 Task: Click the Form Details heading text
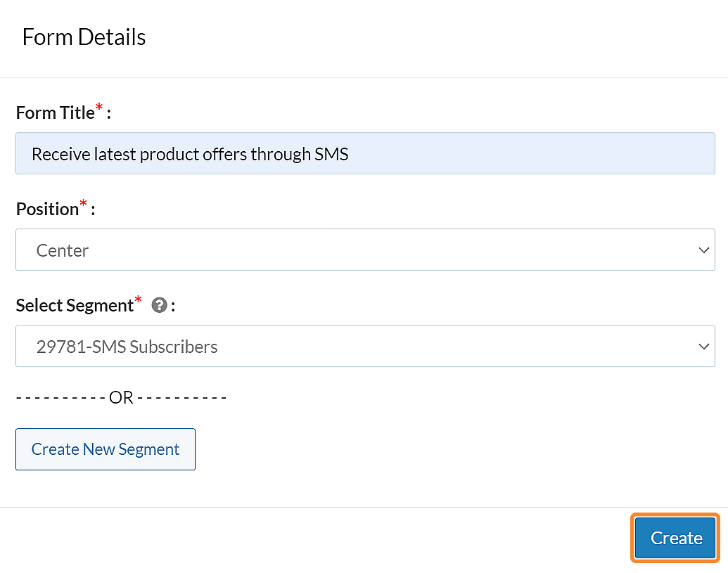(84, 37)
